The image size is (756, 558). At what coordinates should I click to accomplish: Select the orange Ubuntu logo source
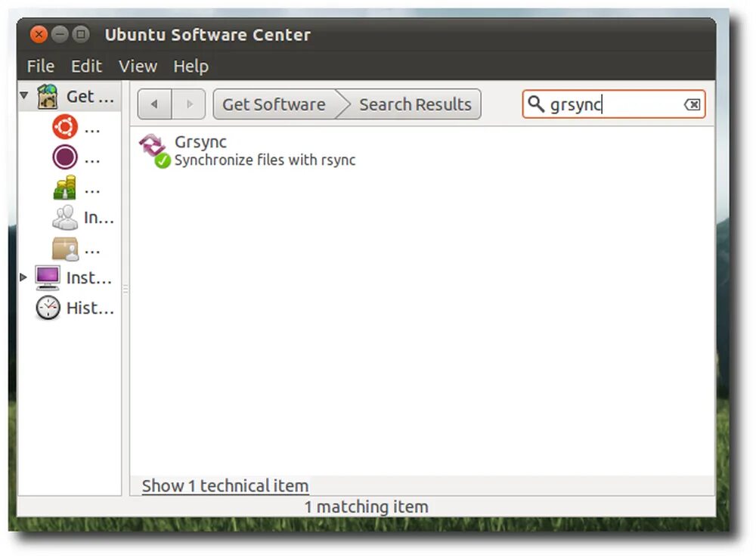[x=64, y=127]
